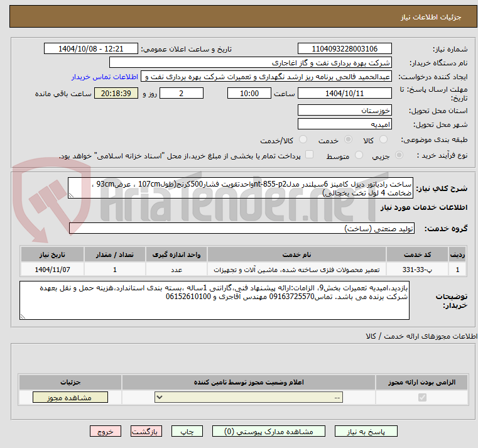Click the delivery province field خوزستان
The image size is (478, 448).
[345, 110]
